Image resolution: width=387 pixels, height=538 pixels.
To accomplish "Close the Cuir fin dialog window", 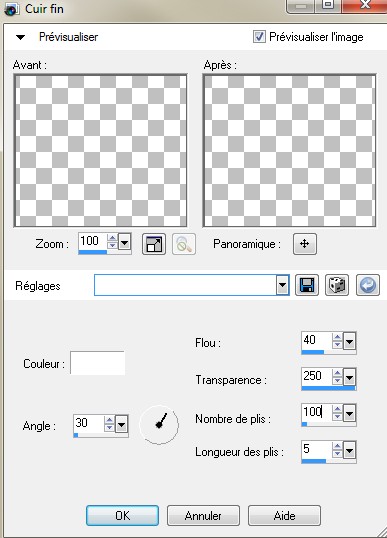I will pyautogui.click(x=365, y=5).
